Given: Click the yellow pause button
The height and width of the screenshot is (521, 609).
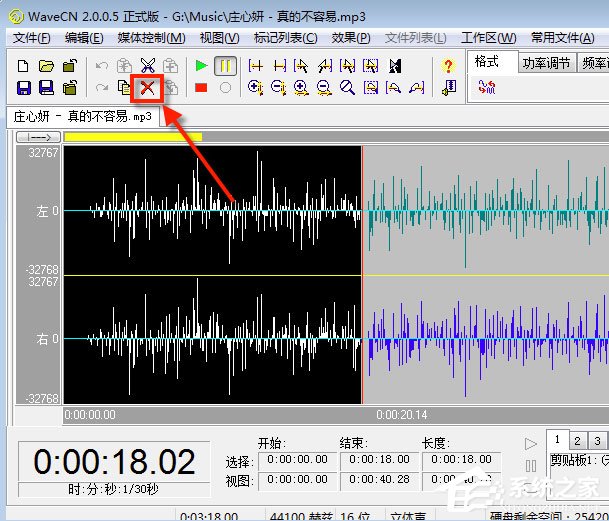Looking at the screenshot, I should (x=226, y=66).
